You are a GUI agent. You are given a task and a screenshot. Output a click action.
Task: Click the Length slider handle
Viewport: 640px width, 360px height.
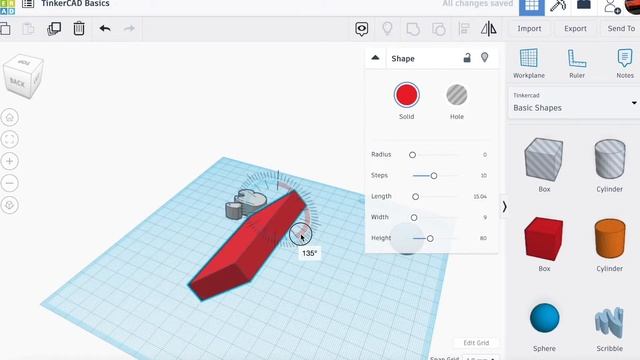point(416,197)
